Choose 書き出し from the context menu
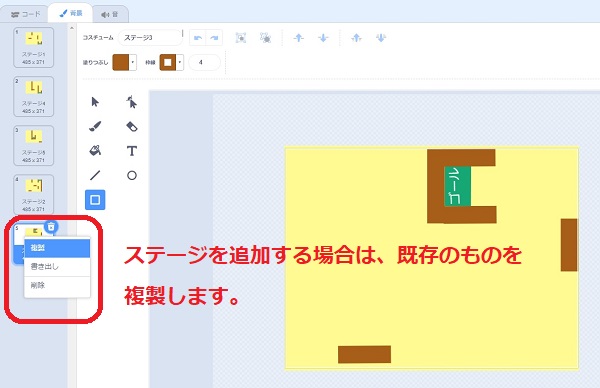 tap(57, 267)
